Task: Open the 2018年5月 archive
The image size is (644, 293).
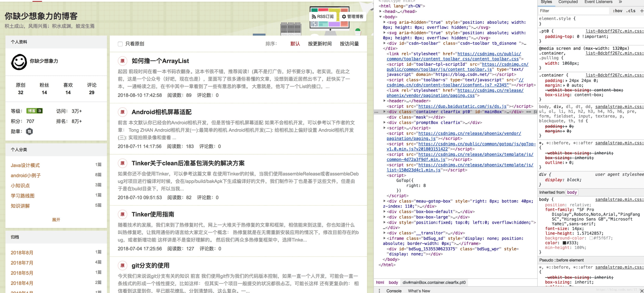Action: (x=22, y=273)
